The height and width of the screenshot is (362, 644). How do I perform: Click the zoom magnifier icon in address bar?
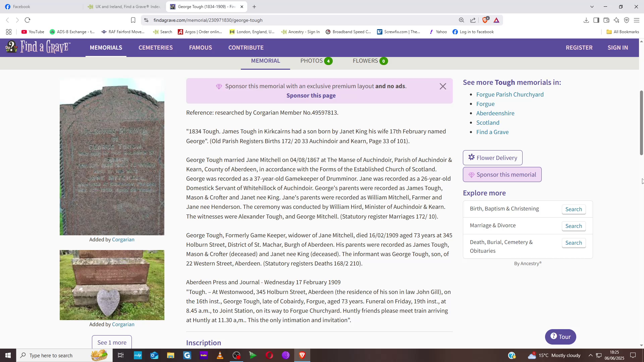462,20
